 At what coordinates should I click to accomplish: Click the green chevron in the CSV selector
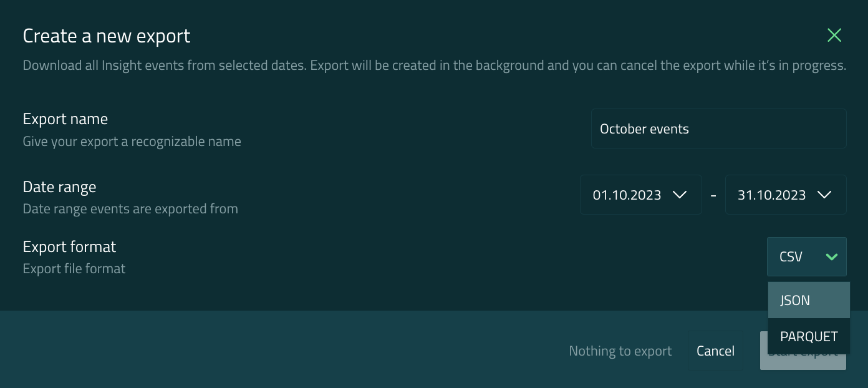[x=831, y=257]
